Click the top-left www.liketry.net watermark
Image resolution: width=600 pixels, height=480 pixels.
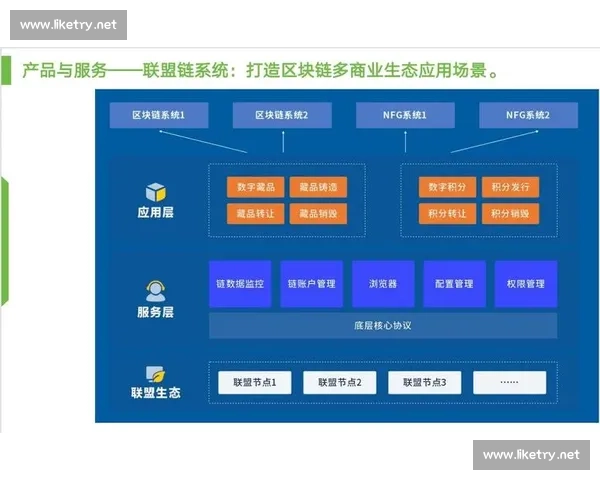coord(68,24)
